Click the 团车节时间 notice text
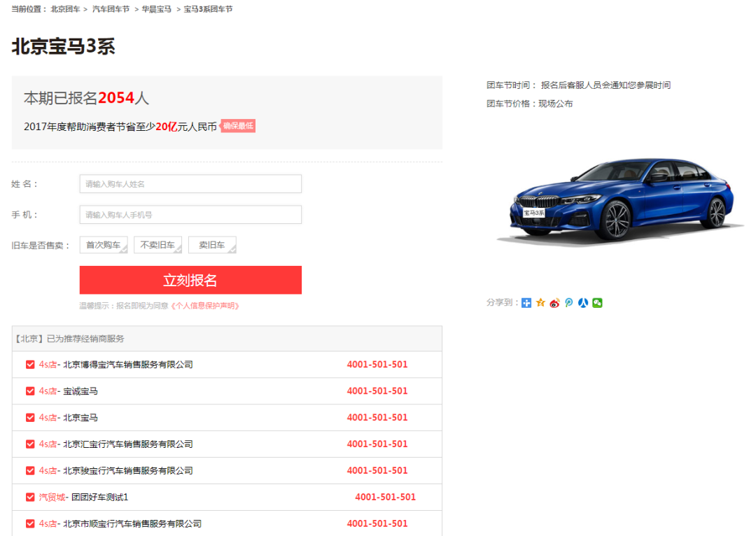Image resolution: width=756 pixels, height=536 pixels. [579, 86]
